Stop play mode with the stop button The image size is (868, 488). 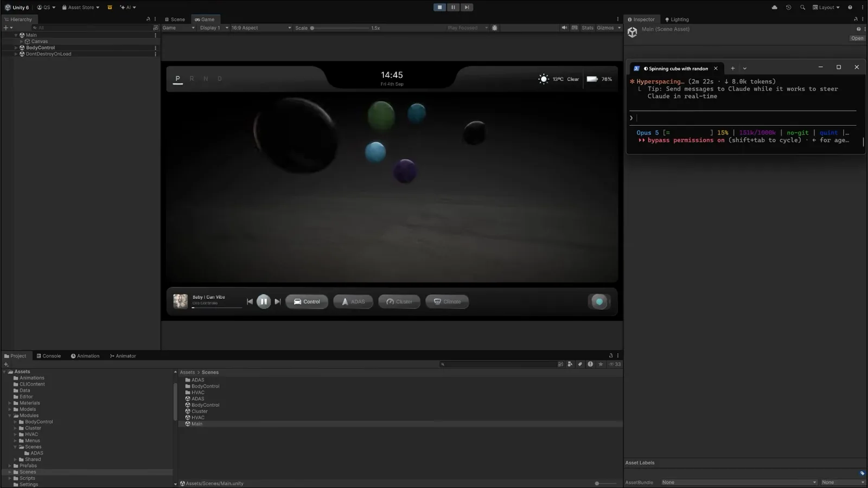pos(440,7)
